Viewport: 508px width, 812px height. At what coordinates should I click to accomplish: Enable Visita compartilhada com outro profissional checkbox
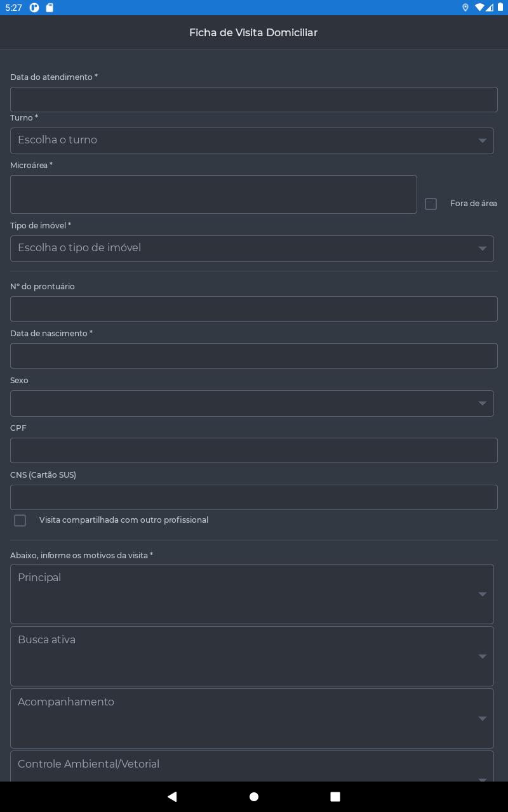[x=20, y=520]
